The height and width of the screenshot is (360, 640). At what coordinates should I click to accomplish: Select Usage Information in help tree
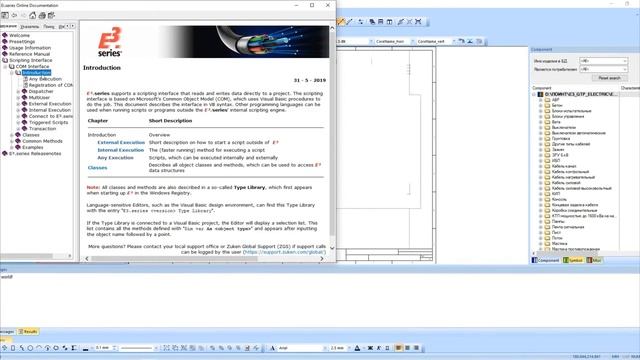pos(30,48)
